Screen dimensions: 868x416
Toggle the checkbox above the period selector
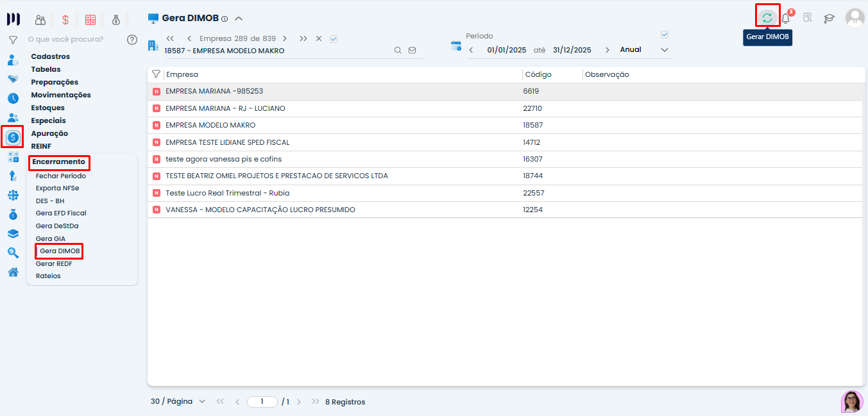665,35
